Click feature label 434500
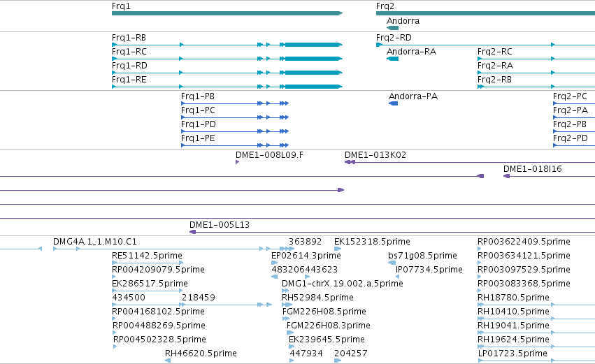595x364 pixels. coord(129,298)
